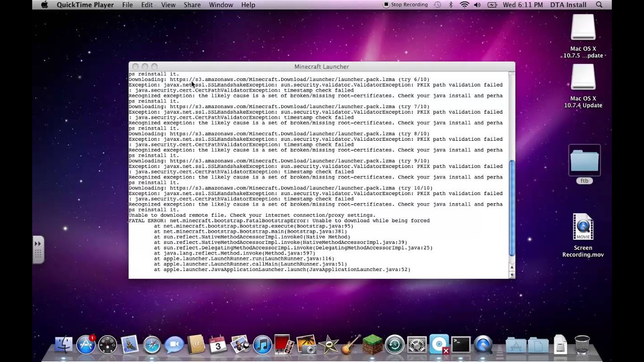The width and height of the screenshot is (644, 362).
Task: Click the battery status icon
Action: tap(491, 5)
